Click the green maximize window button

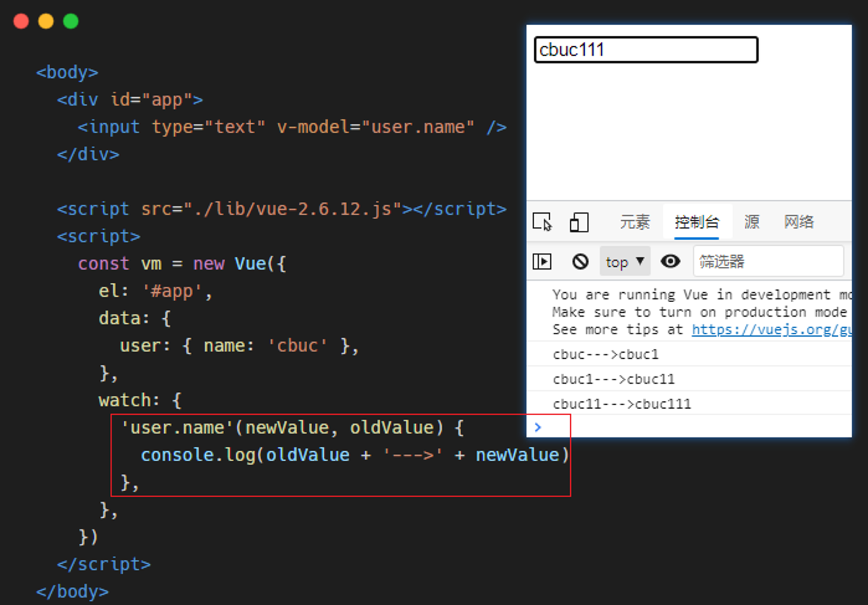coord(71,21)
